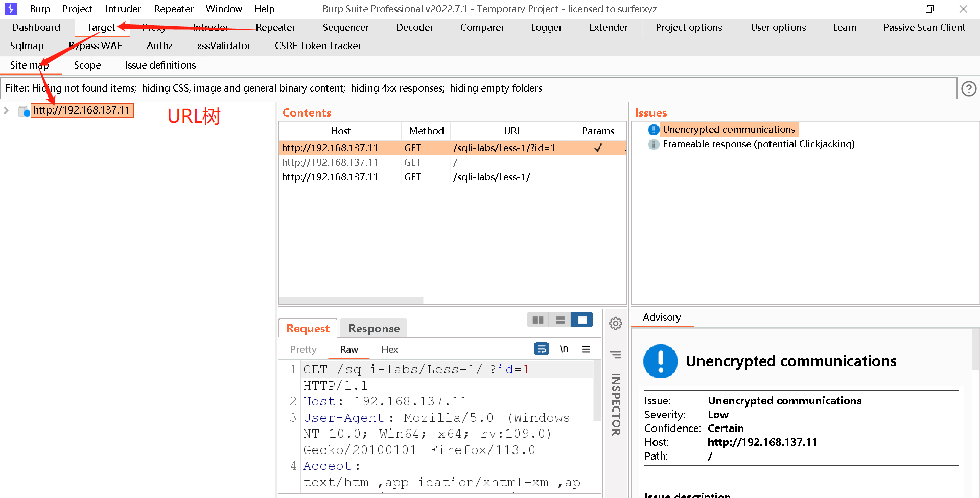Image resolution: width=980 pixels, height=498 pixels.
Task: Open the Passive Scan Client tab
Action: pos(924,27)
